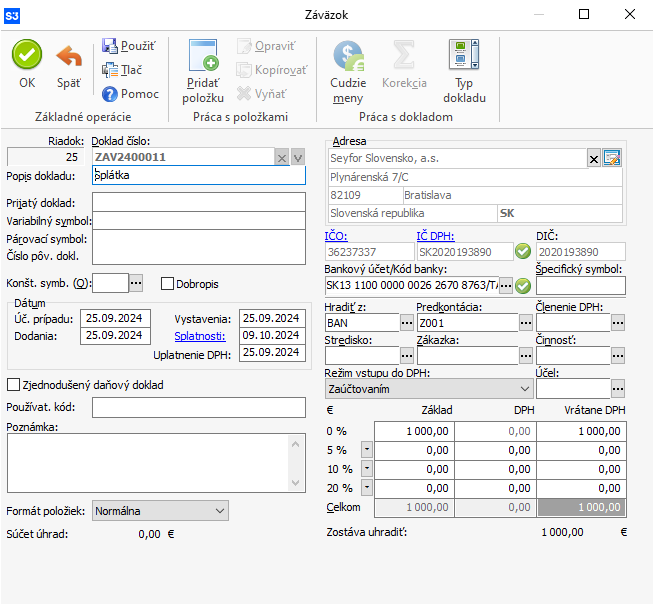Maximize the Záväzok window

point(584,15)
